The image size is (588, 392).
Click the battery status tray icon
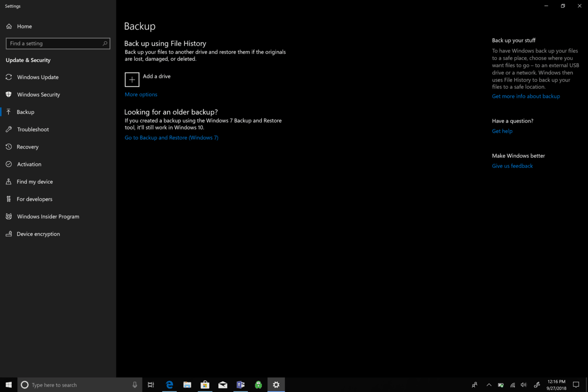point(501,385)
